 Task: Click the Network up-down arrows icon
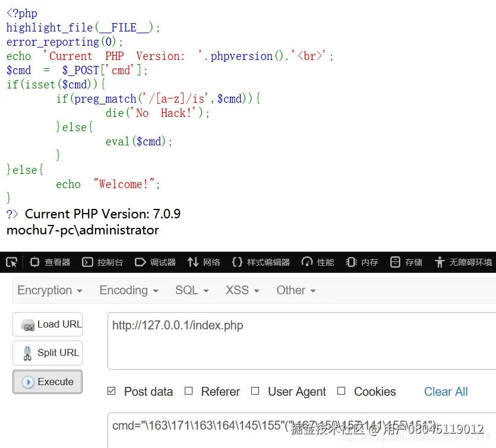[192, 262]
